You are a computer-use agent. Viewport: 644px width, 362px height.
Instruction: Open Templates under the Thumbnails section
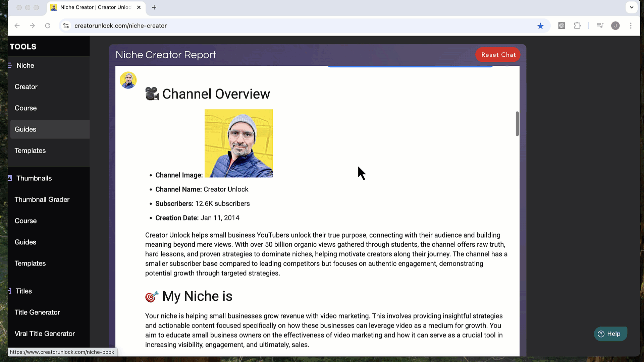pyautogui.click(x=30, y=263)
